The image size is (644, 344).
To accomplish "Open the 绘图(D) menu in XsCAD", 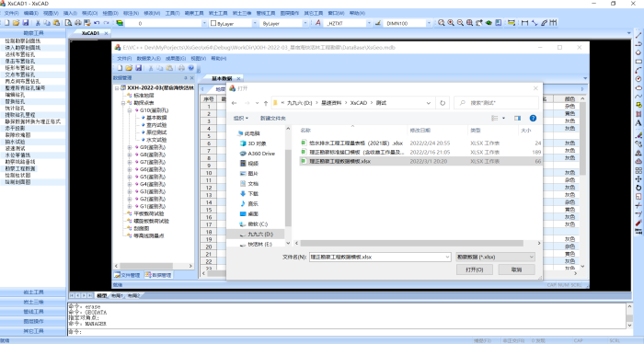I will click(x=110, y=13).
